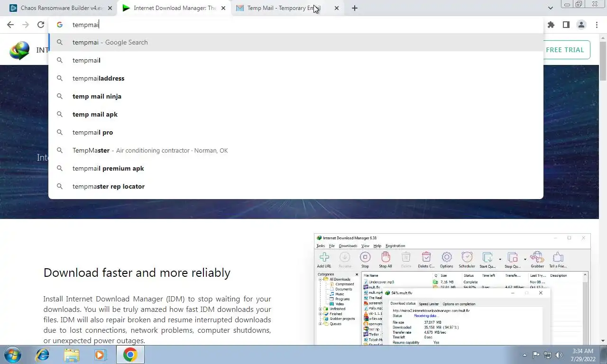Image resolution: width=607 pixels, height=364 pixels.
Task: Open the Windows Start menu
Action: [x=12, y=355]
